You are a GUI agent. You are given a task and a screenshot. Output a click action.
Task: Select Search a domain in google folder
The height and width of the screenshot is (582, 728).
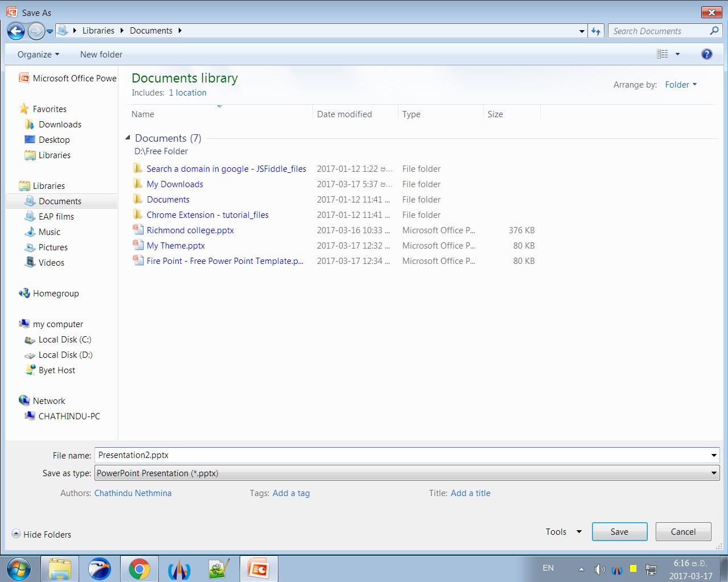(x=226, y=169)
